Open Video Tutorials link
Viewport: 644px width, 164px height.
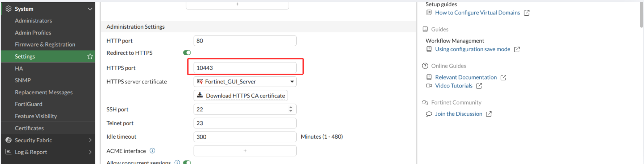click(454, 86)
